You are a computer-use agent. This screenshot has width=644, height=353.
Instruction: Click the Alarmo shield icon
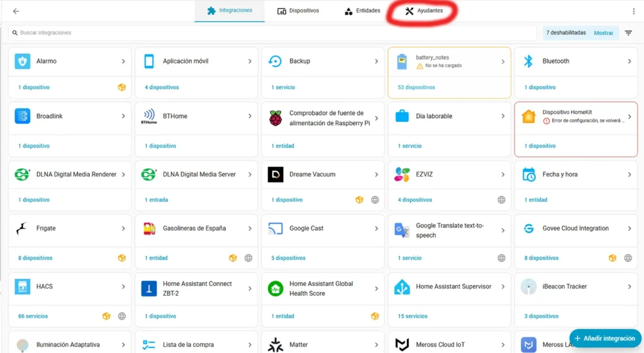point(22,61)
